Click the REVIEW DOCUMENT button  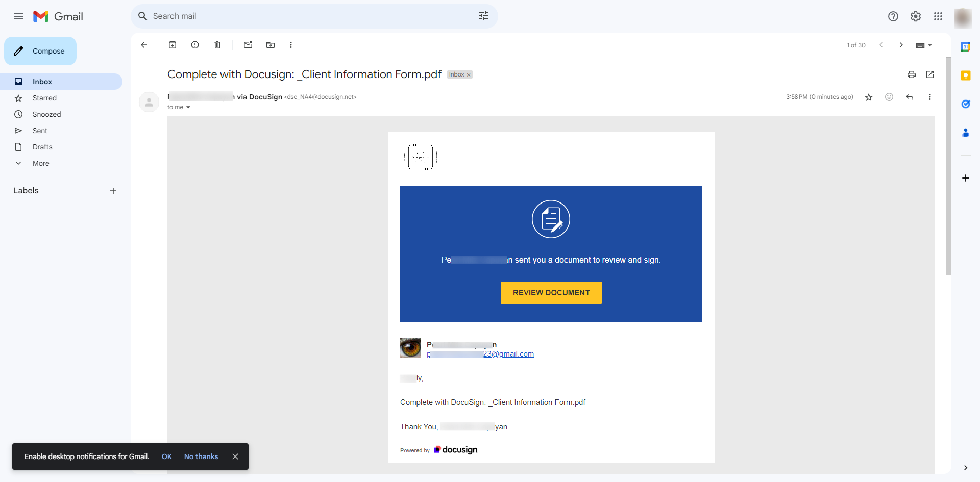pos(551,293)
